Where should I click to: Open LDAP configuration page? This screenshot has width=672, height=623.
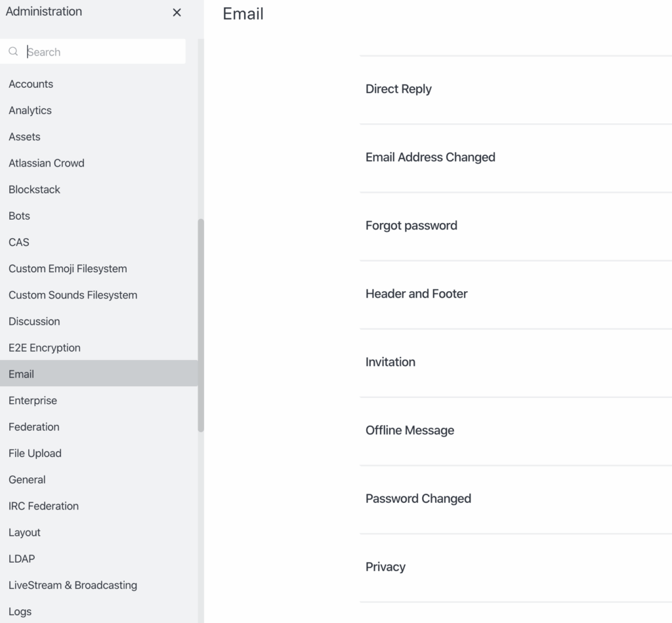coord(22,559)
